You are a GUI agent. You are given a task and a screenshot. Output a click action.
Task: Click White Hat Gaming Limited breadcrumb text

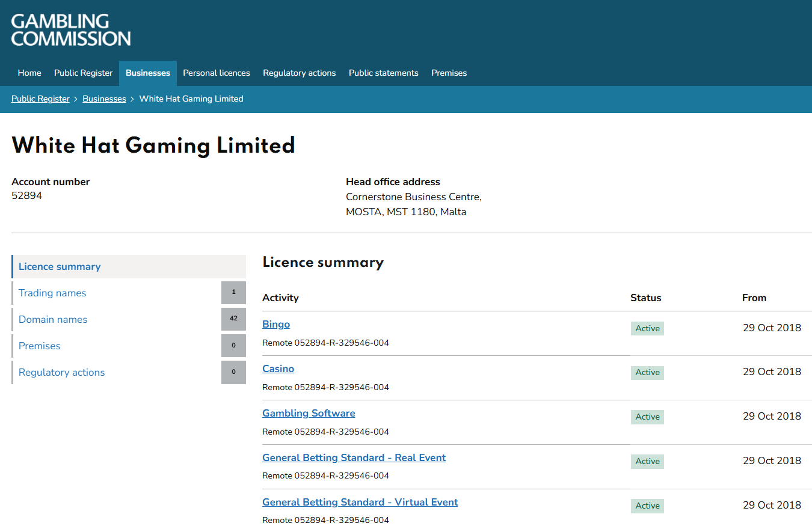[191, 99]
